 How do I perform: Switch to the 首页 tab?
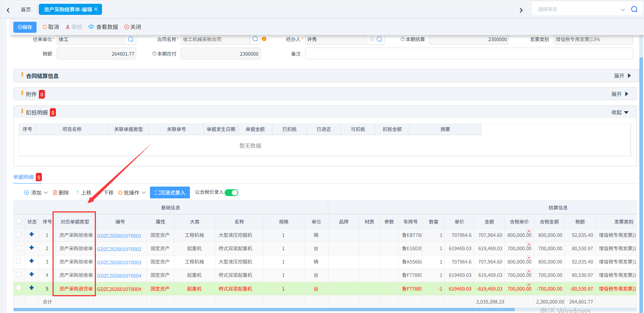point(26,10)
